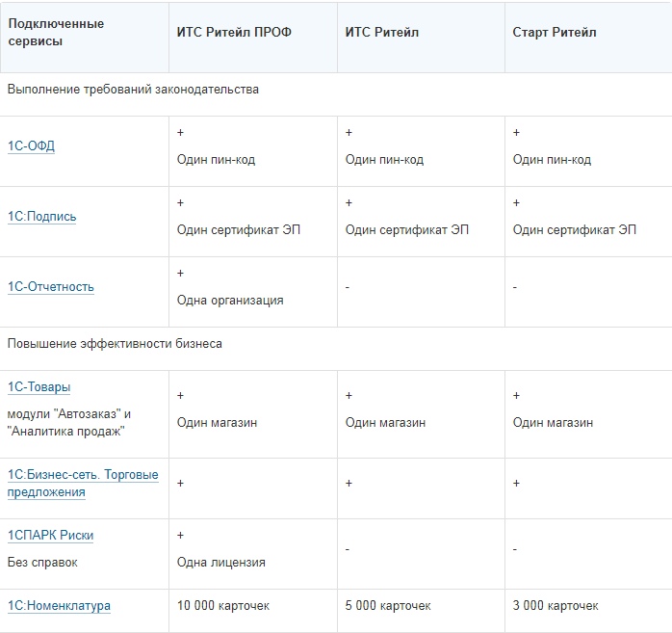
Task: Open the 1С-Отчетность link
Action: point(51,287)
